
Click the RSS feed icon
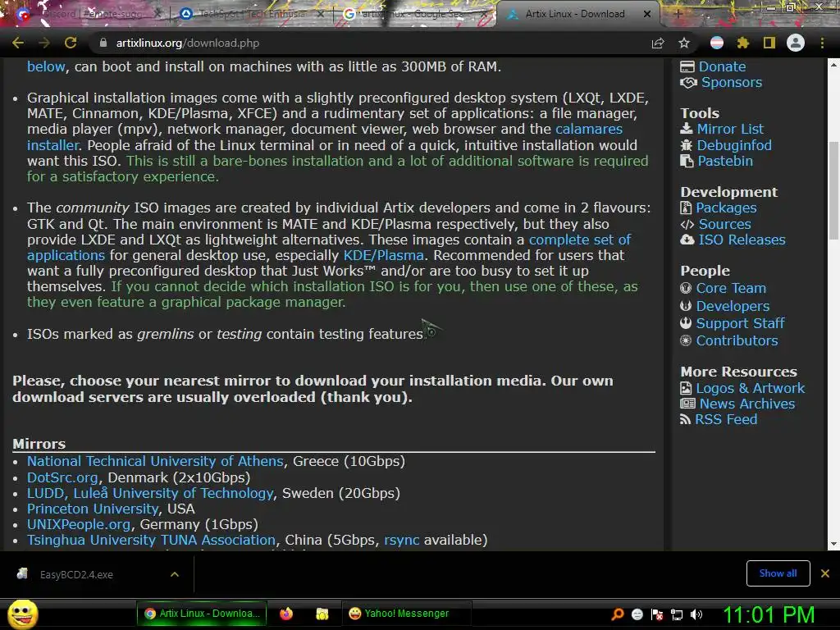685,419
